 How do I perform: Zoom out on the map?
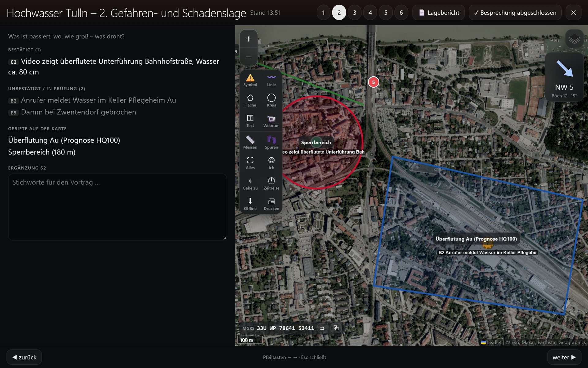(x=249, y=57)
